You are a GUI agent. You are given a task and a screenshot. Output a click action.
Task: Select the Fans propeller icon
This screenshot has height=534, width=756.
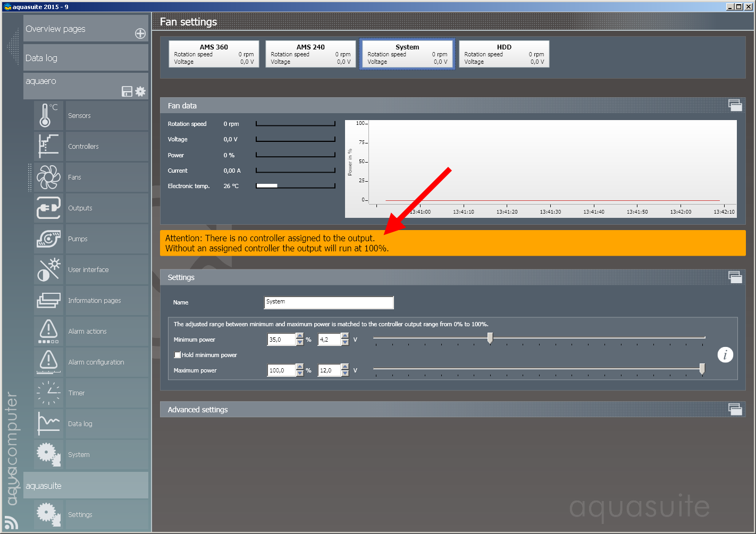click(48, 177)
